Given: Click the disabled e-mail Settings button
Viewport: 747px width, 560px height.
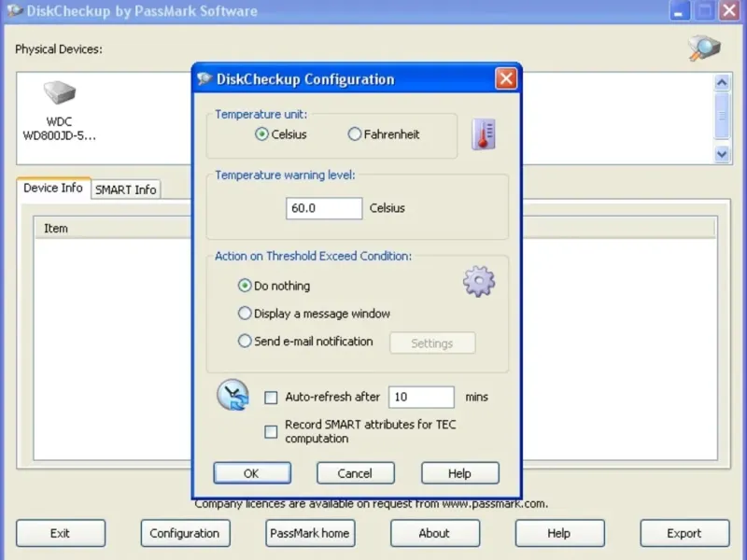Looking at the screenshot, I should click(x=432, y=343).
